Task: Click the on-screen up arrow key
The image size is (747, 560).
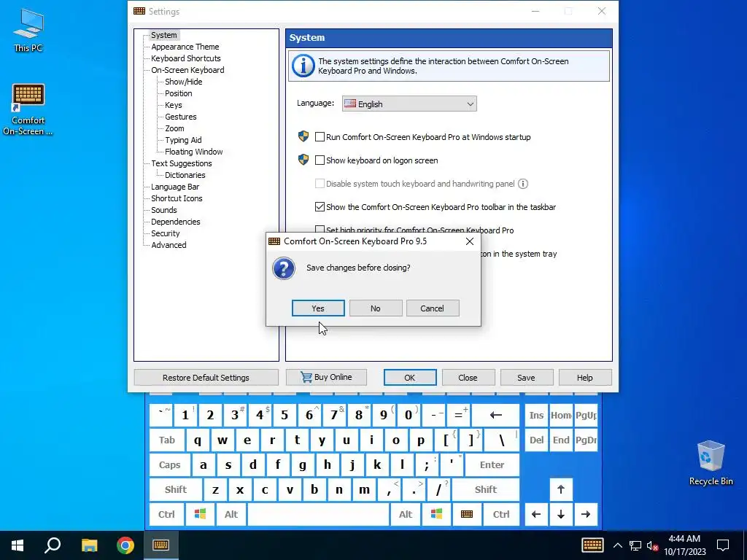Action: click(x=561, y=489)
